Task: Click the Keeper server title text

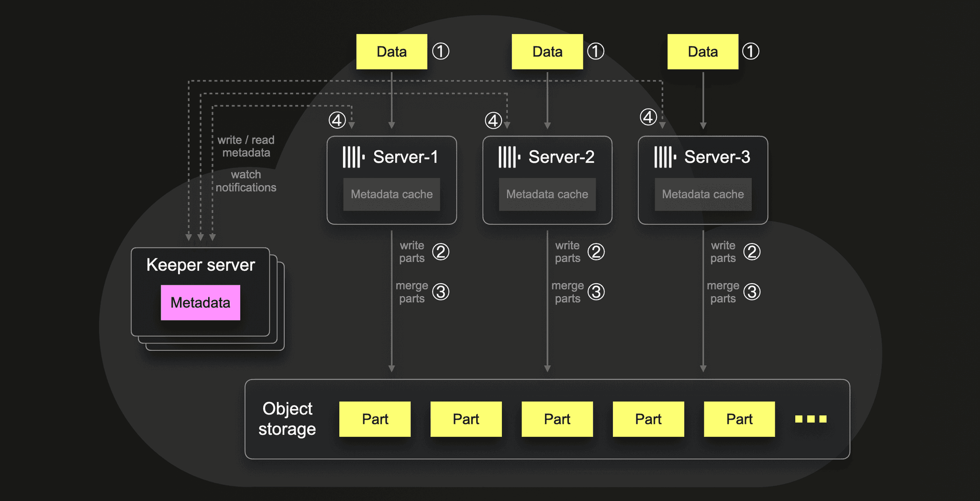Action: click(200, 265)
